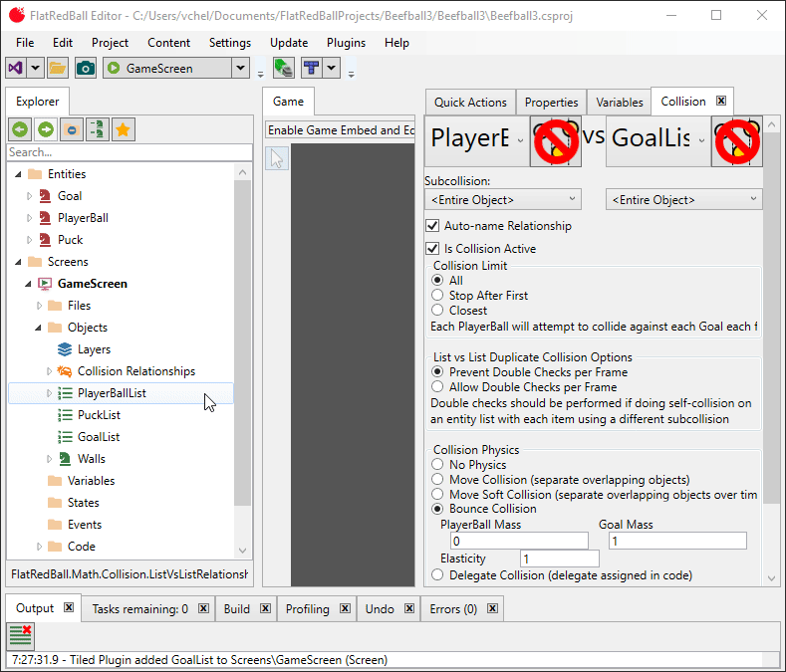Toggle the Is Collision Active checkbox
786x672 pixels.
tap(433, 249)
